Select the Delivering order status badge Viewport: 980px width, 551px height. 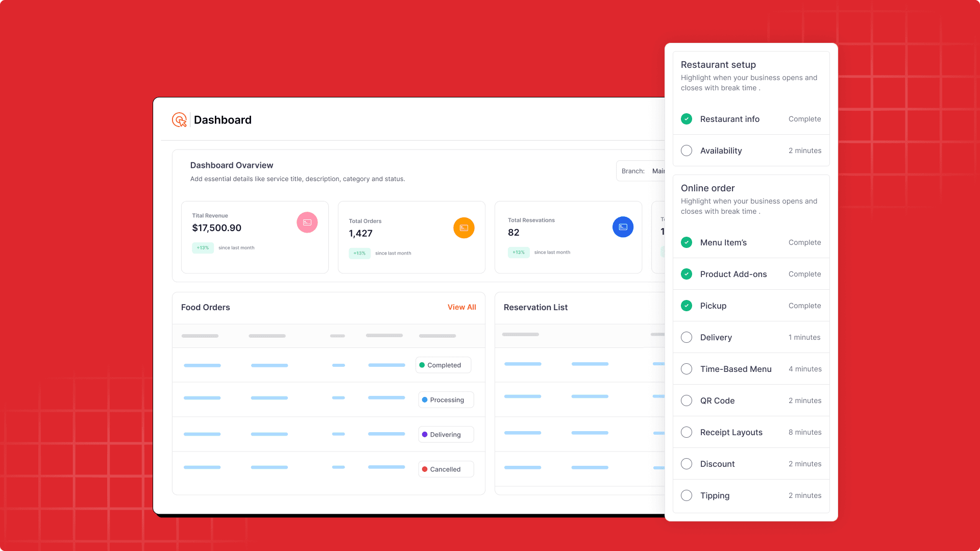(x=446, y=435)
